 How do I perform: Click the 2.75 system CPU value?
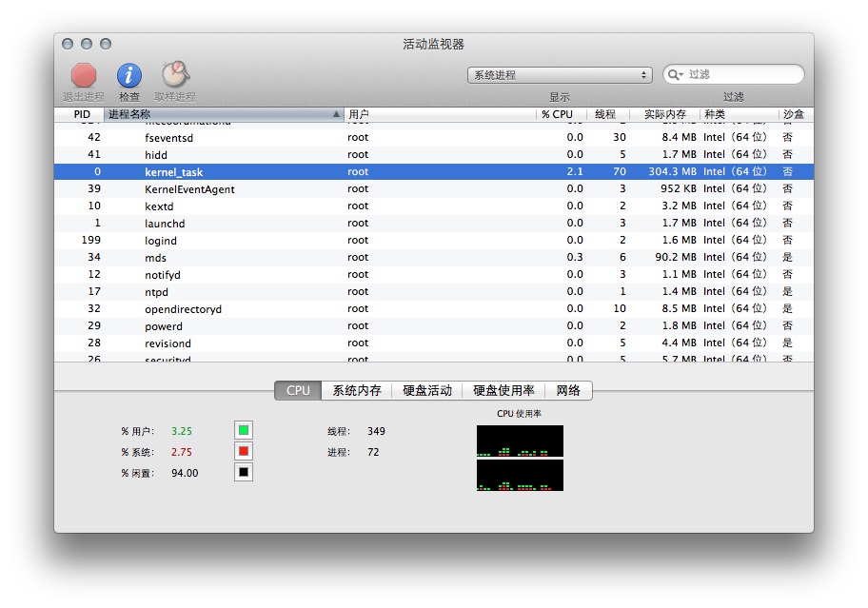click(x=182, y=452)
